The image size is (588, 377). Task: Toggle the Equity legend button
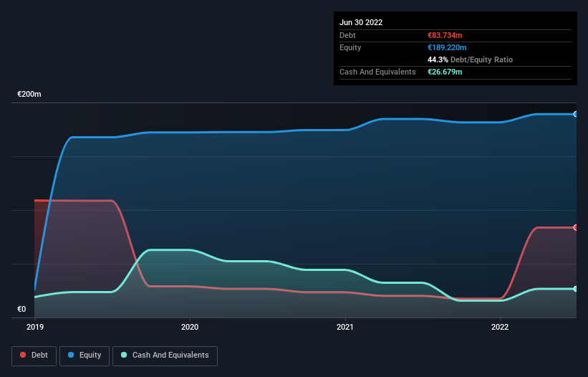tap(85, 355)
